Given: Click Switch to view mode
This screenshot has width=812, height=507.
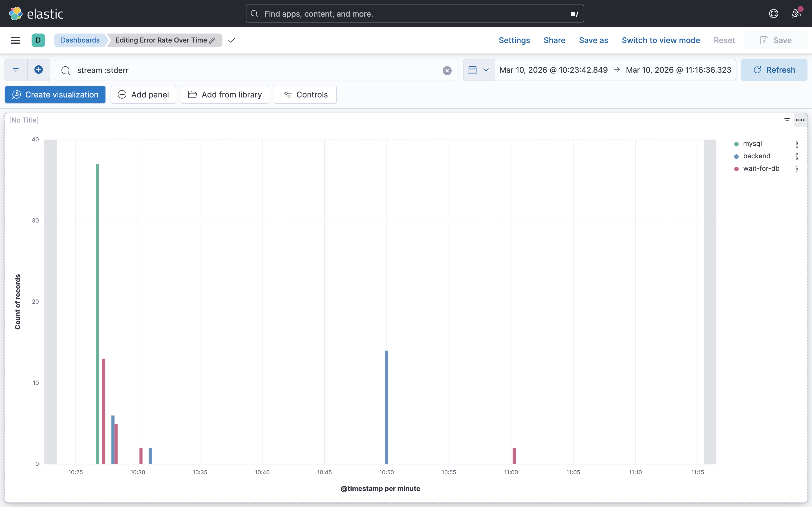Looking at the screenshot, I should point(660,40).
